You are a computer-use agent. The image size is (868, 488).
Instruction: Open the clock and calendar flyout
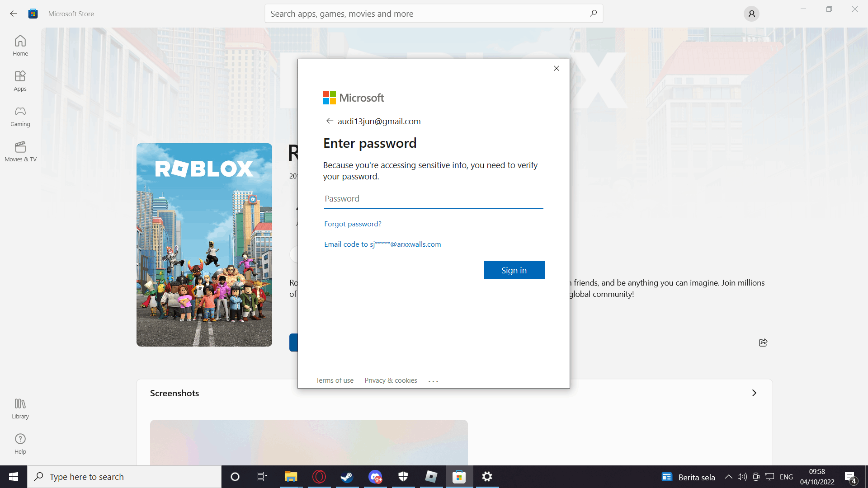pyautogui.click(x=817, y=477)
